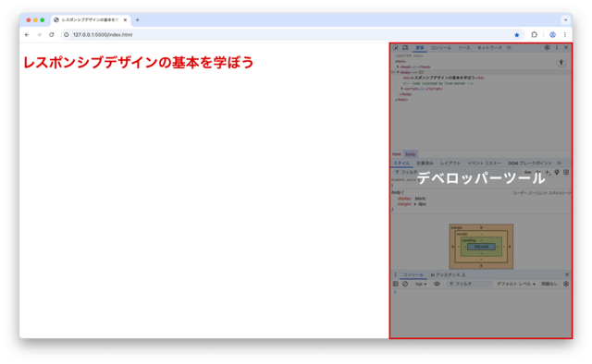
Task: Open DevTools settings gear
Action: point(547,47)
